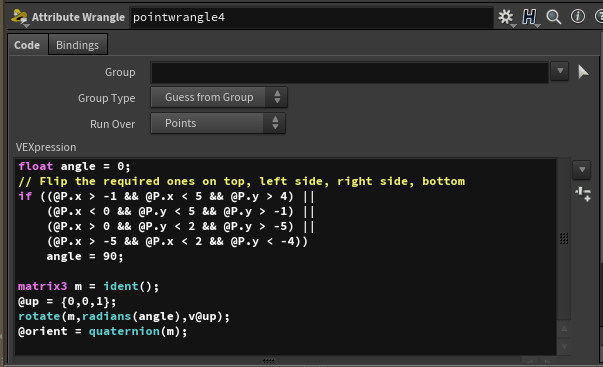Image resolution: width=603 pixels, height=367 pixels.
Task: Click the editor bottom resize handle dots
Action: (x=268, y=361)
